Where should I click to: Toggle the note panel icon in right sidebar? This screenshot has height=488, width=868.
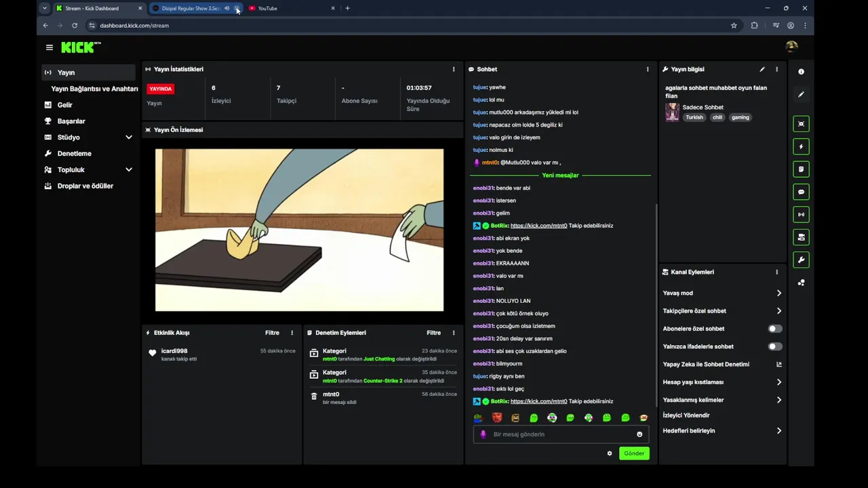coord(801,169)
